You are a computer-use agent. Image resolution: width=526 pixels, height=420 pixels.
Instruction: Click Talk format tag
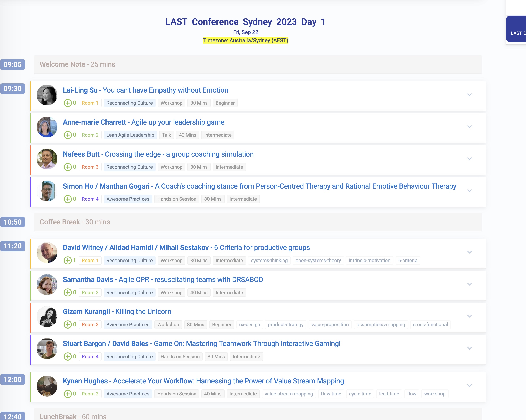(x=166, y=135)
